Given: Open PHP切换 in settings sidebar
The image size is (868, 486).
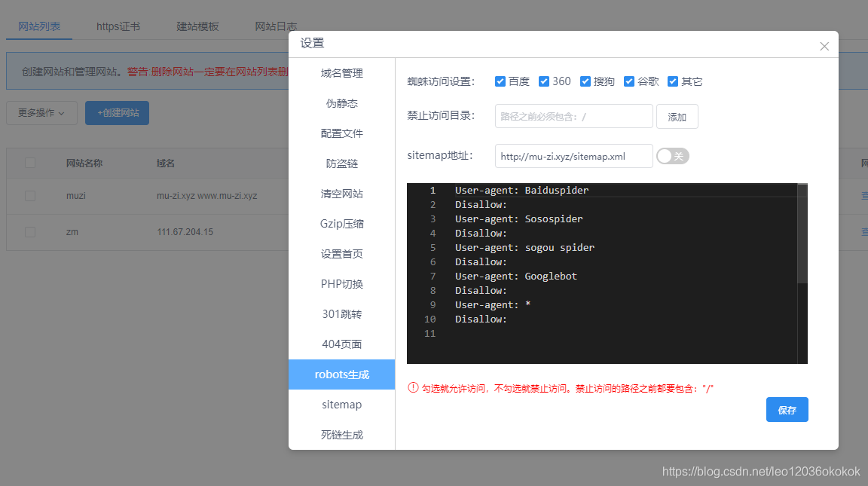Looking at the screenshot, I should click(x=341, y=284).
